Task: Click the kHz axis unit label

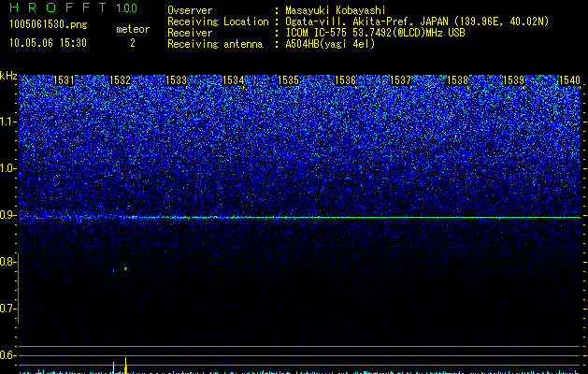Action: point(8,76)
